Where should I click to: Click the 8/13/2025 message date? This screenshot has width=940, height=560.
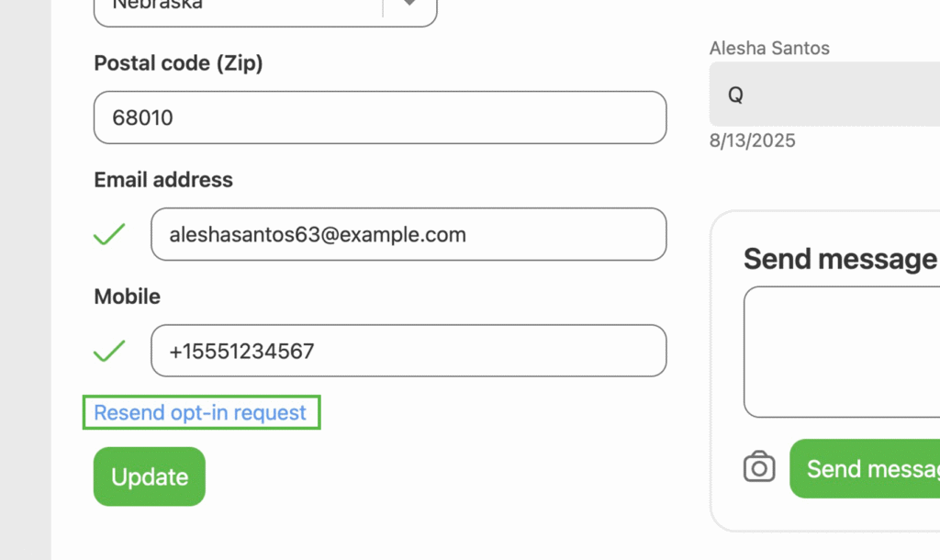pyautogui.click(x=753, y=140)
